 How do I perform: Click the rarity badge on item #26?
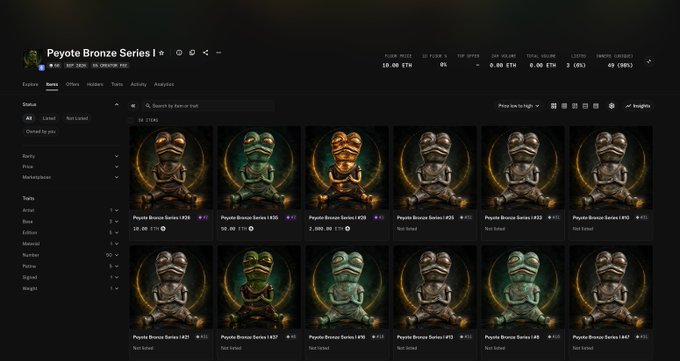pos(203,218)
